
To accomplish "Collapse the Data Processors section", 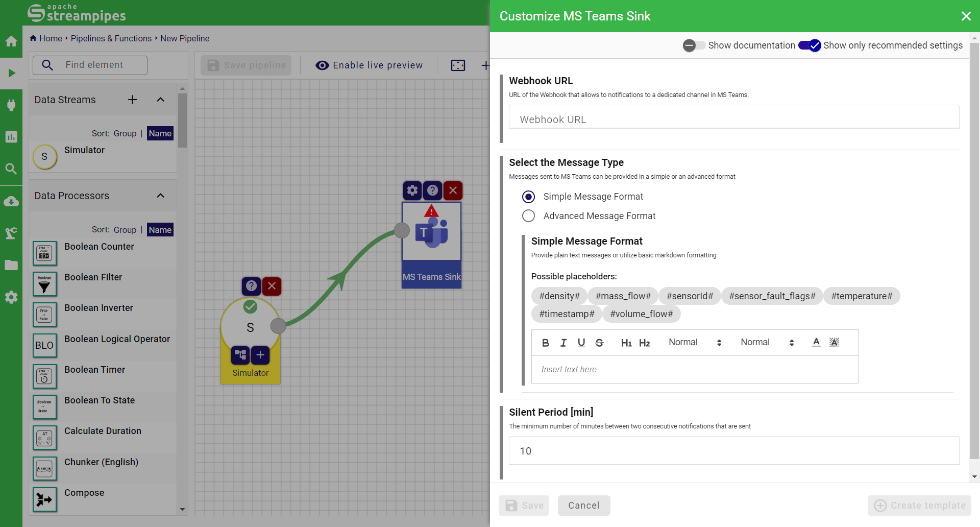I will point(160,196).
